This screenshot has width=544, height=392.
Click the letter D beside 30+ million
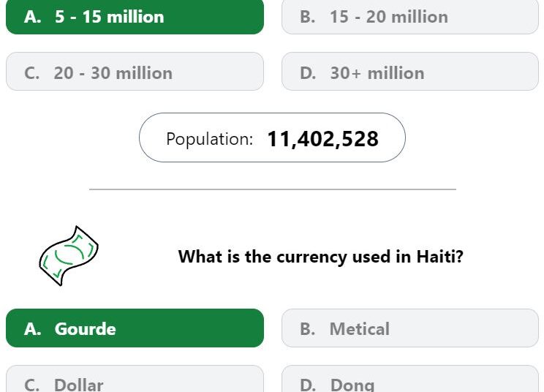point(308,73)
